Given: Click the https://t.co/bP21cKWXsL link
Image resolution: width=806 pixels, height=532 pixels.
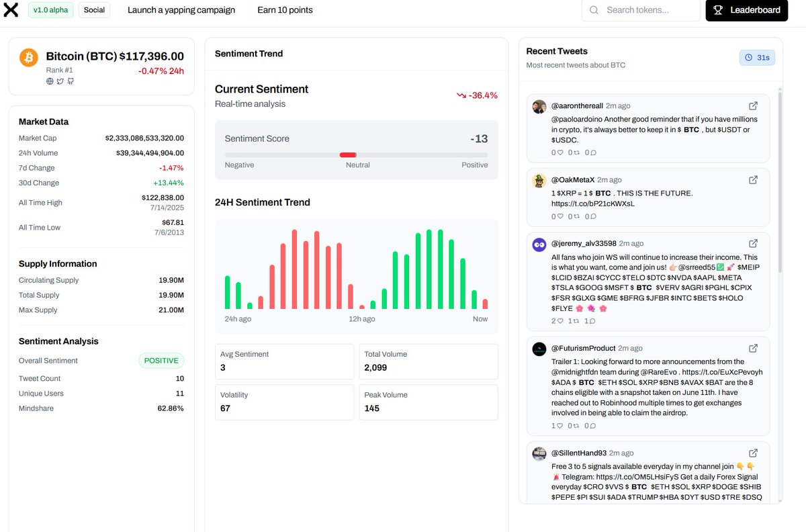Looking at the screenshot, I should pos(593,204).
